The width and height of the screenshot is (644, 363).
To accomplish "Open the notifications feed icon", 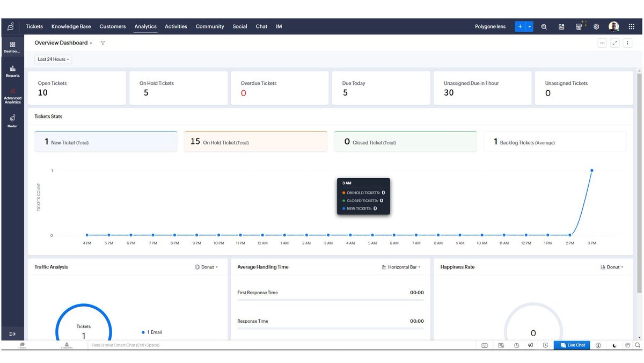I will (x=561, y=27).
